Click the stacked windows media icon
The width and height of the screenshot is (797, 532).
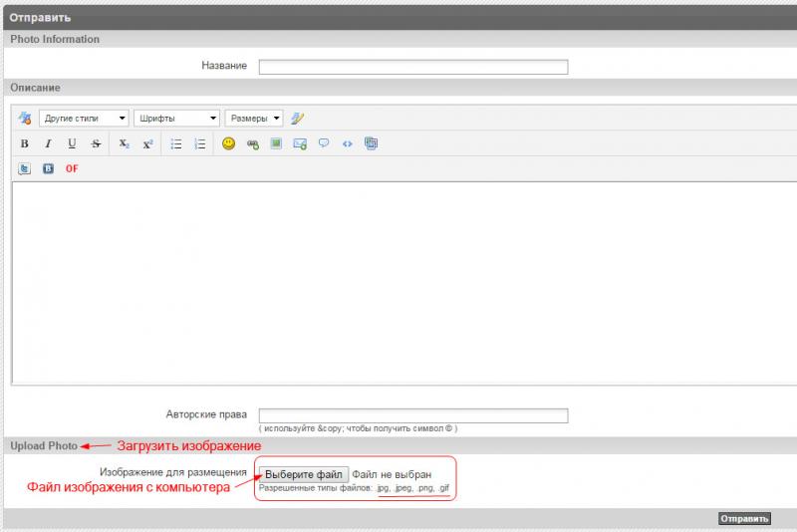tap(371, 143)
